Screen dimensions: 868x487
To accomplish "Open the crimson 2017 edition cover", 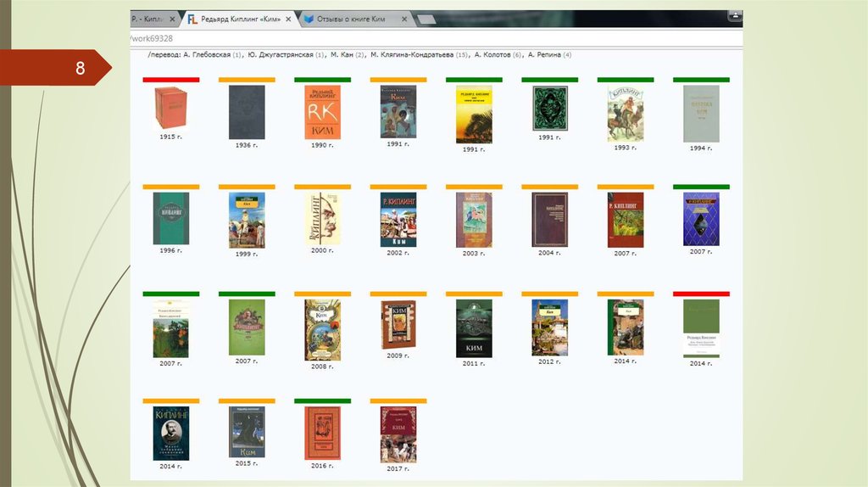I will [x=398, y=434].
